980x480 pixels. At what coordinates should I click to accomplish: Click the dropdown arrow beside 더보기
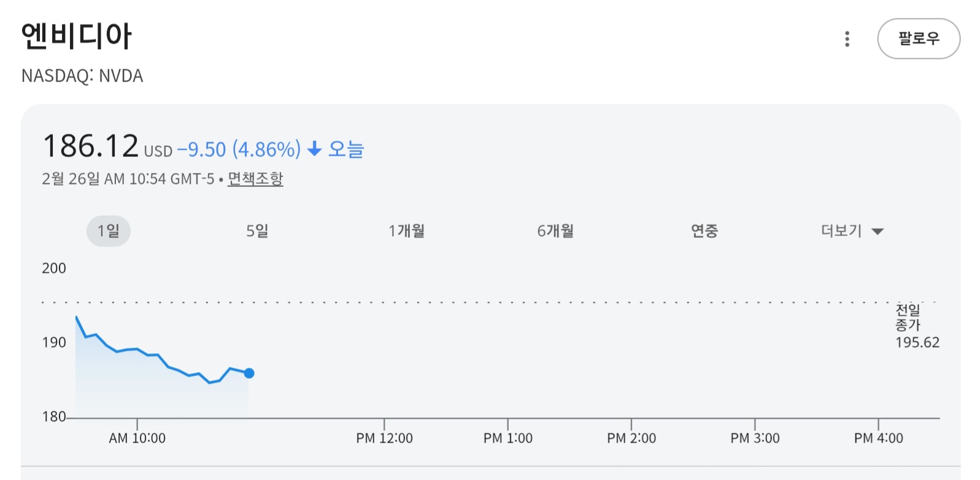click(878, 232)
